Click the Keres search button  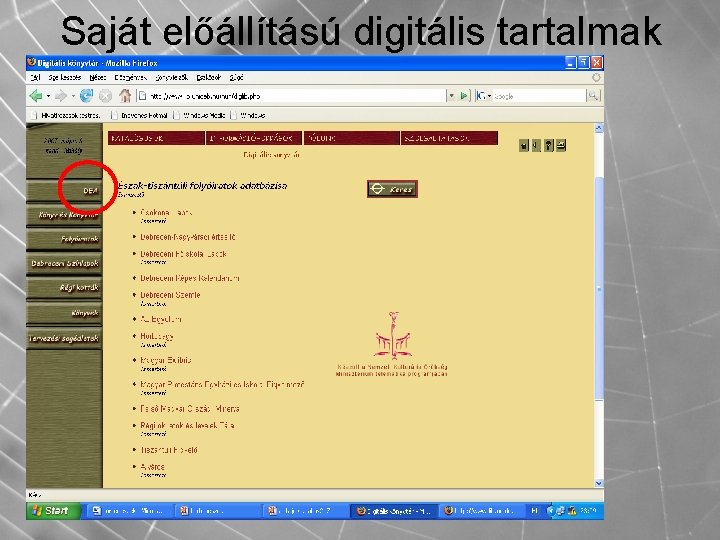392,189
